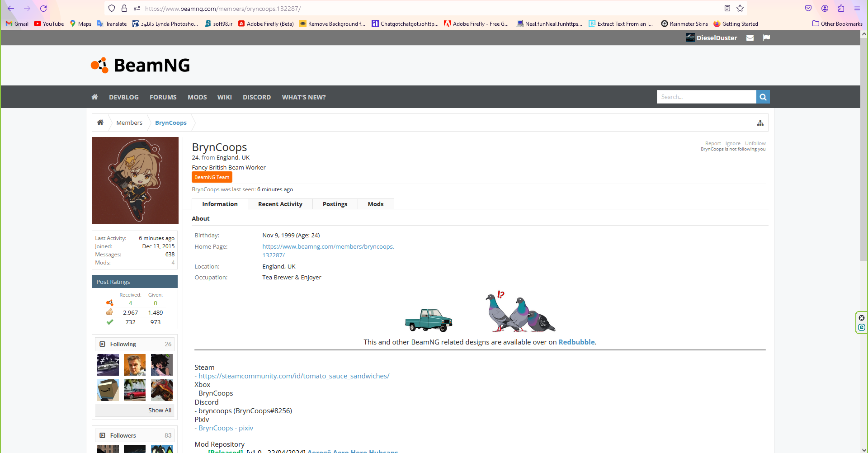Screen dimensions: 868x453
Task: Open the Getting Started bookmark
Action: click(x=736, y=24)
